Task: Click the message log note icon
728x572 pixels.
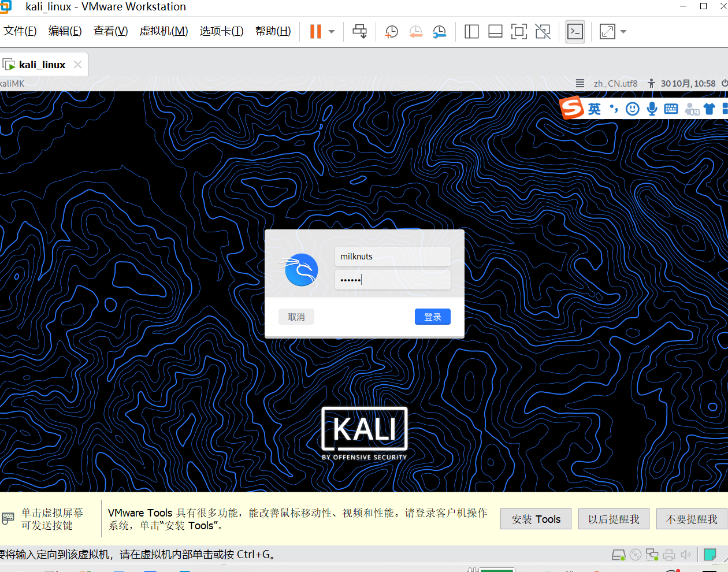Action: (710, 555)
